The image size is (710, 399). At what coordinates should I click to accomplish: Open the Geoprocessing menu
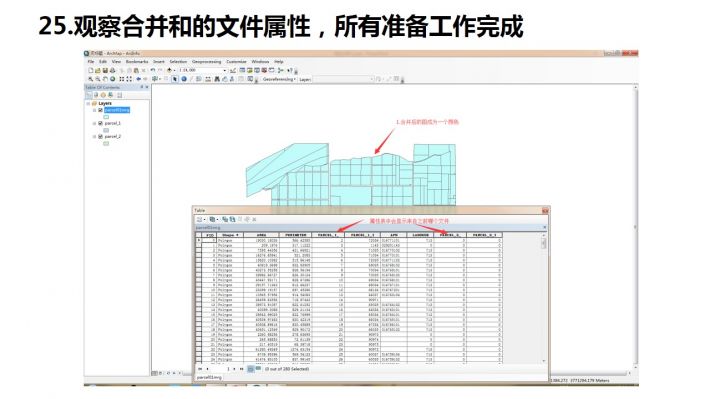click(206, 62)
